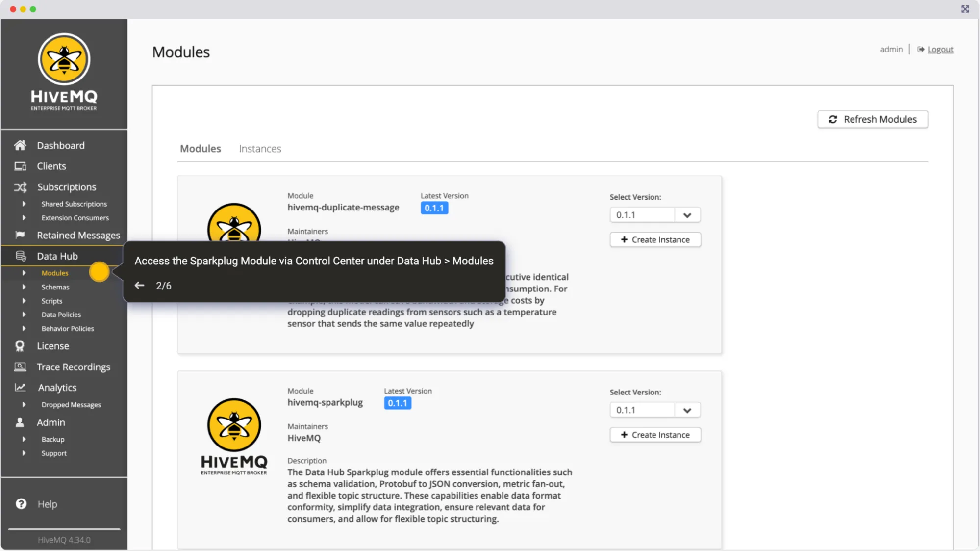Click the 0.1.1 badge for hivemq-duplicate-message

[434, 208]
